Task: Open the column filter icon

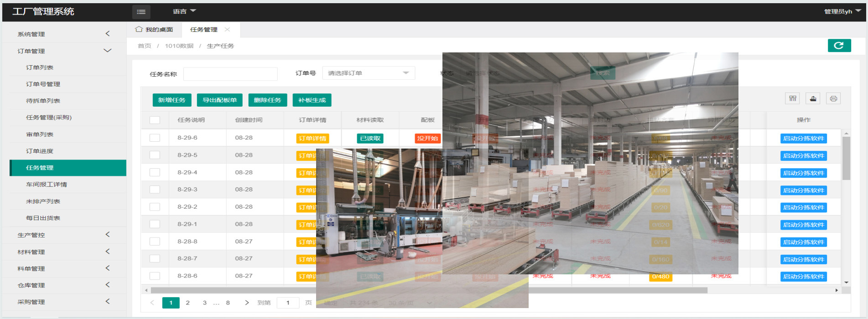Action: click(x=792, y=98)
